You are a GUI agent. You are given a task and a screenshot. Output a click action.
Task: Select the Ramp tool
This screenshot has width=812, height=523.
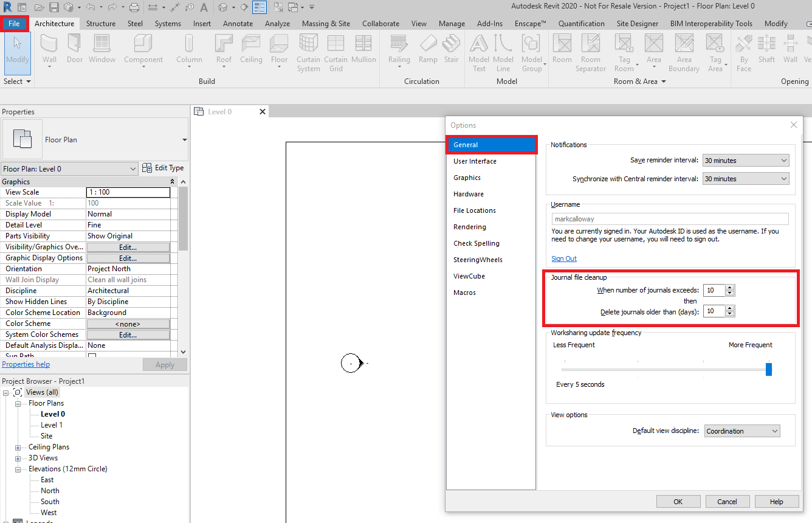428,49
